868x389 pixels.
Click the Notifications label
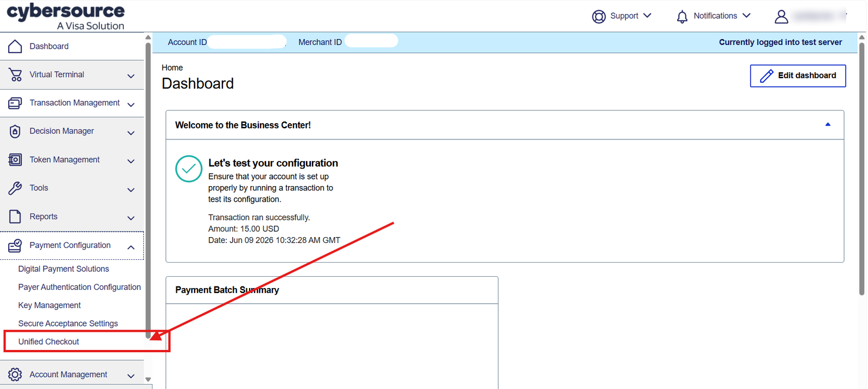(715, 16)
